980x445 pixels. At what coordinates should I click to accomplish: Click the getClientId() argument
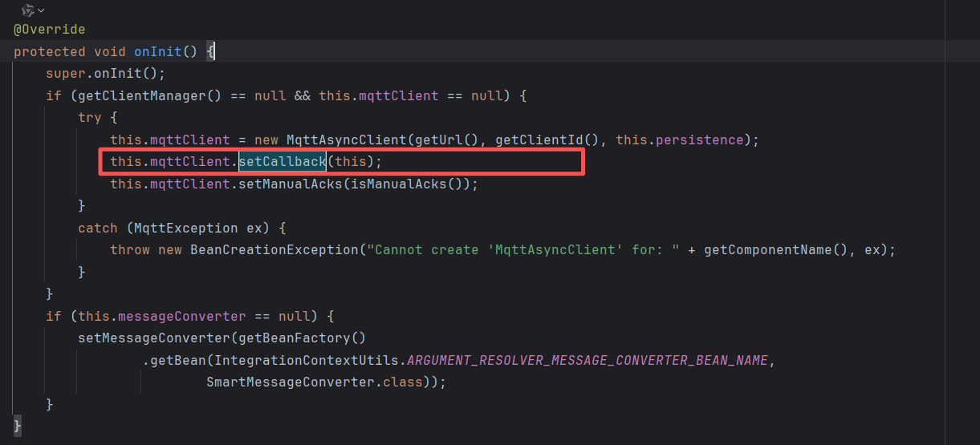click(x=551, y=140)
